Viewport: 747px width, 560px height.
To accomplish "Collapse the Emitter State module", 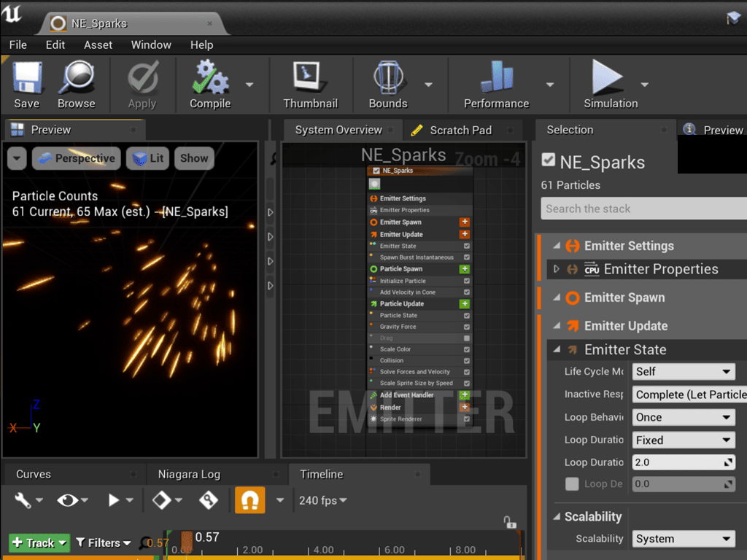I will 557,349.
